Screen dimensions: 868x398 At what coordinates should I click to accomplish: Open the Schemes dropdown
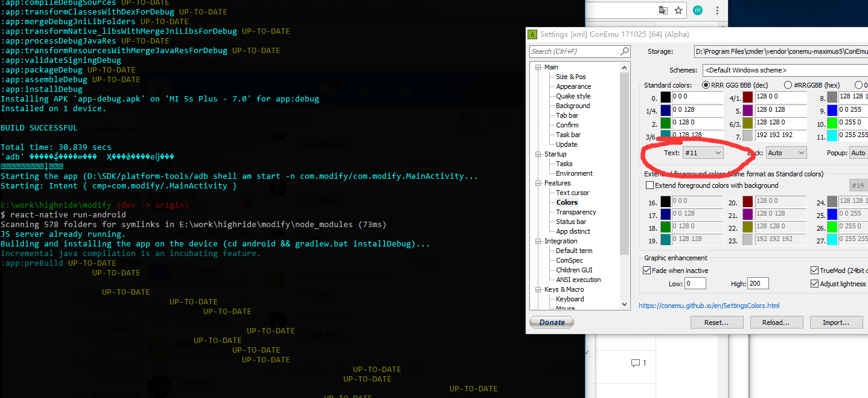pyautogui.click(x=785, y=70)
